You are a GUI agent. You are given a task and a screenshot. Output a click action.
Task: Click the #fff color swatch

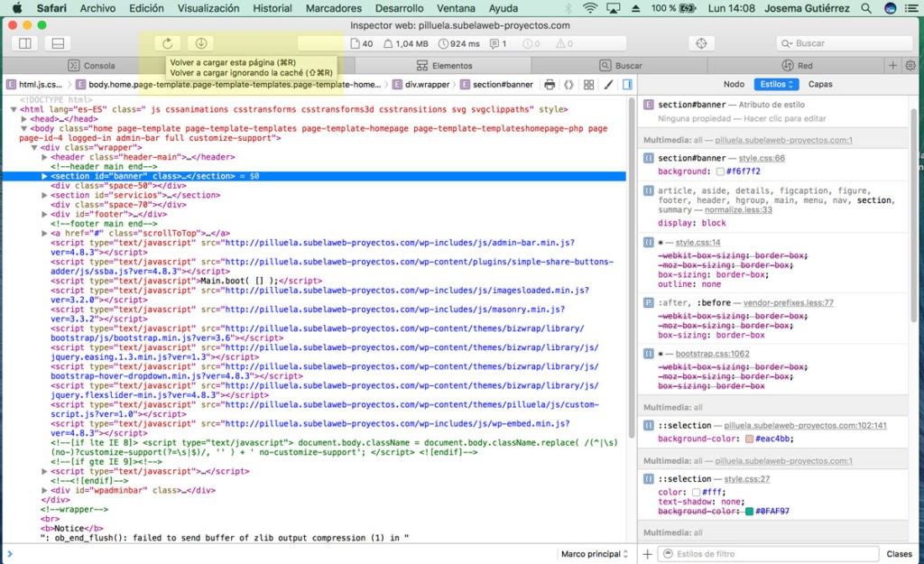pyautogui.click(x=696, y=492)
